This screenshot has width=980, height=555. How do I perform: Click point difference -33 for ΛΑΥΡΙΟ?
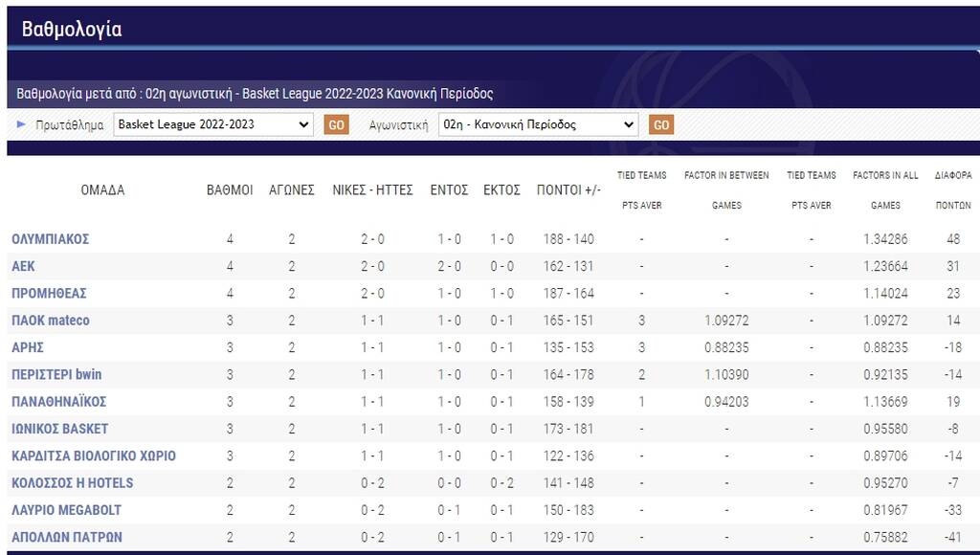[x=953, y=510]
